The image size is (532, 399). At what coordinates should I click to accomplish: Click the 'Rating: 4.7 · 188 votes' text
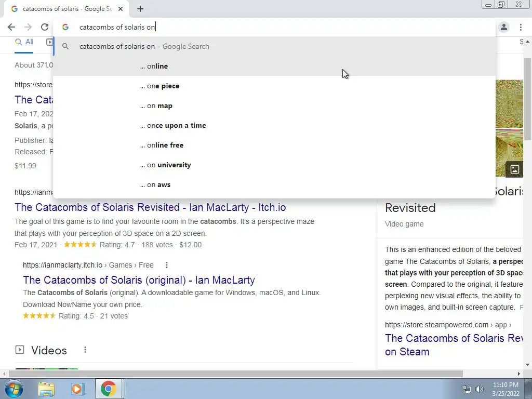coord(136,245)
